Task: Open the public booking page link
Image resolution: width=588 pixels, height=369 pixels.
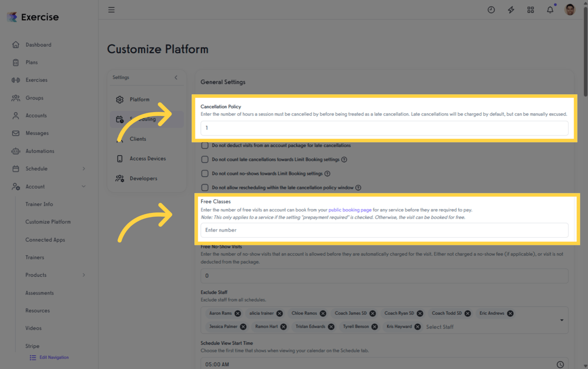Action: pyautogui.click(x=350, y=210)
